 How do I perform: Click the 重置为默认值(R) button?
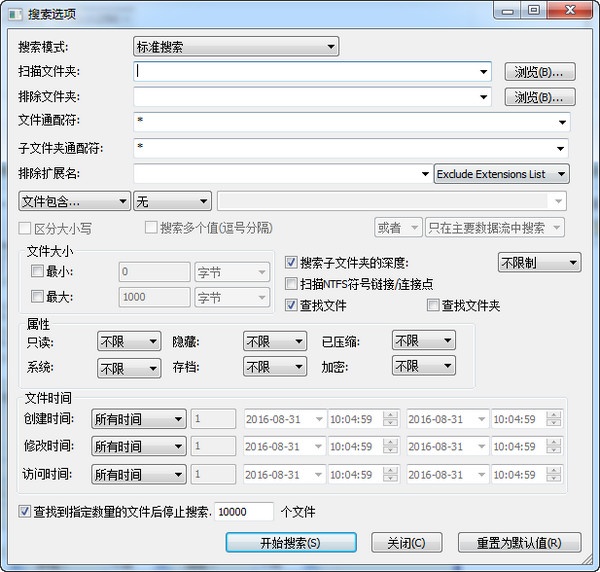coord(519,543)
